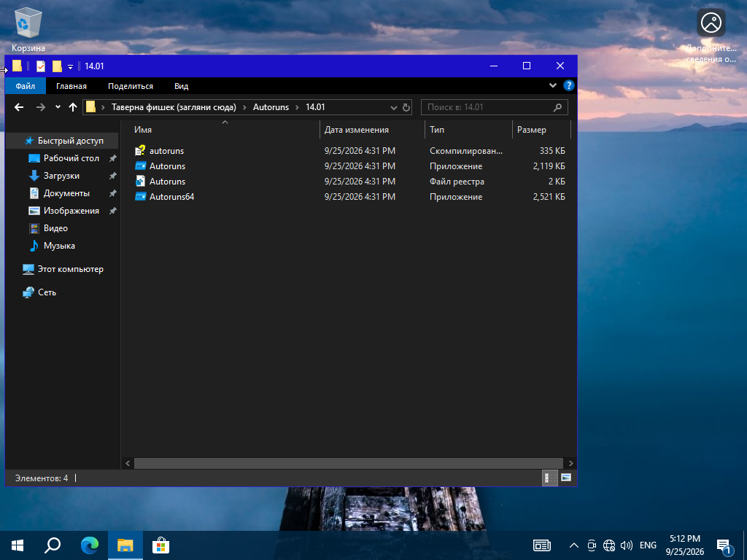This screenshot has height=560, width=747.
Task: Expand the chevron after Таверна фишек breadcrumb
Action: click(244, 107)
